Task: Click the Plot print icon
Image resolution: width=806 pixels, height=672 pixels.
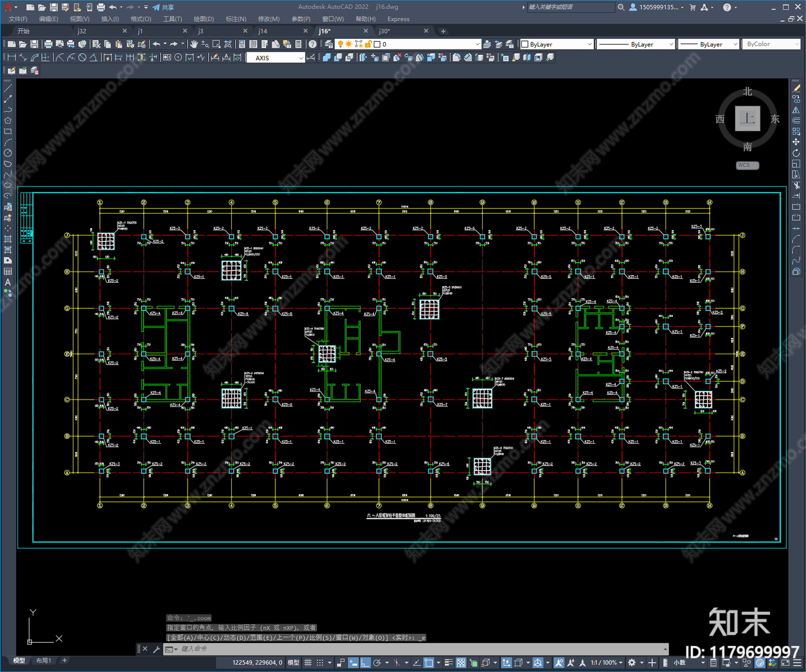Action: [48, 44]
